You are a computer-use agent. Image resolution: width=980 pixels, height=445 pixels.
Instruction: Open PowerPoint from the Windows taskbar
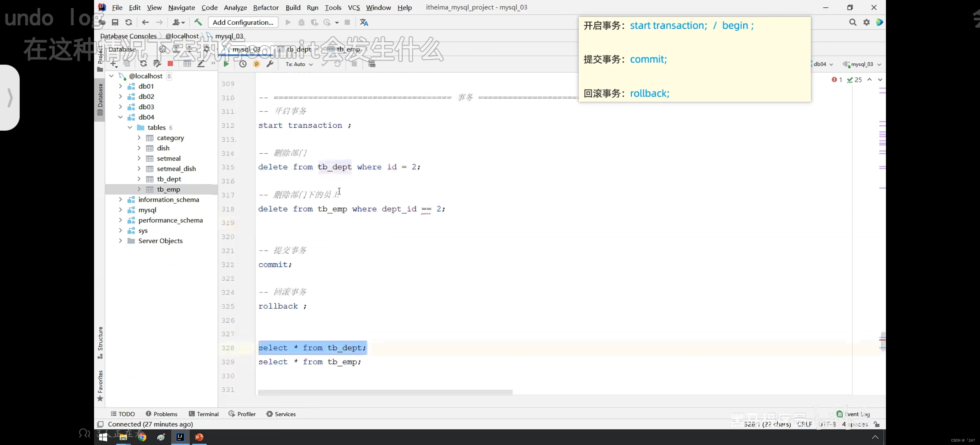click(x=199, y=437)
